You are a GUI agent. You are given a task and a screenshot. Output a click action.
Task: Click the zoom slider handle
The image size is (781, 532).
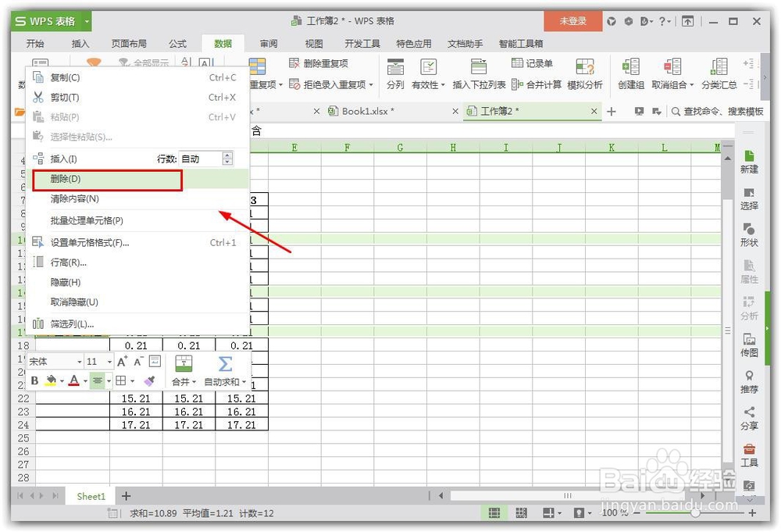(695, 512)
